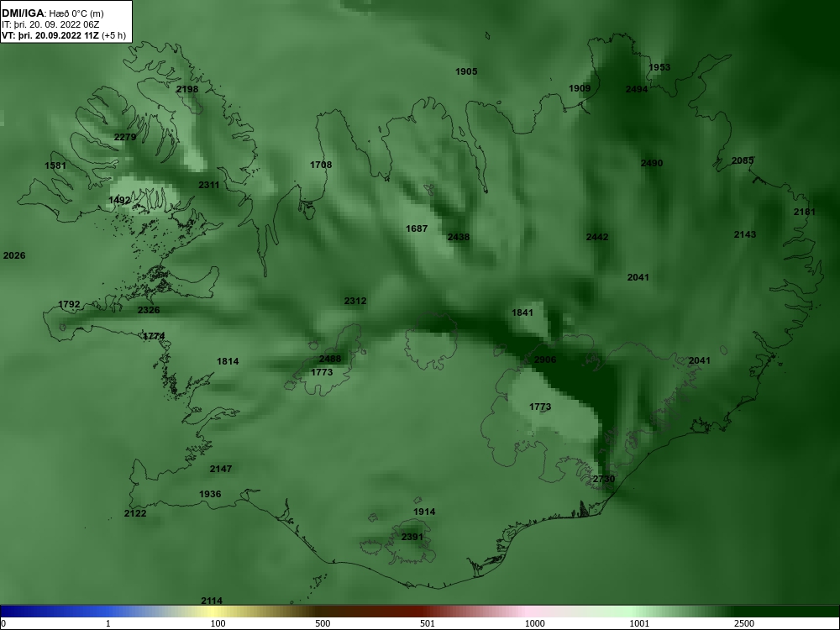Click the 2490 label
This screenshot has height=630, width=840.
652,163
